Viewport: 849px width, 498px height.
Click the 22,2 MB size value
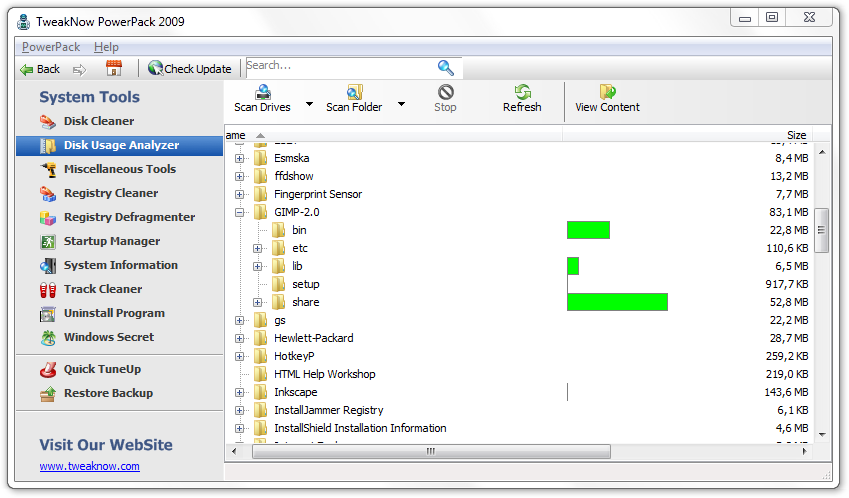tap(789, 320)
